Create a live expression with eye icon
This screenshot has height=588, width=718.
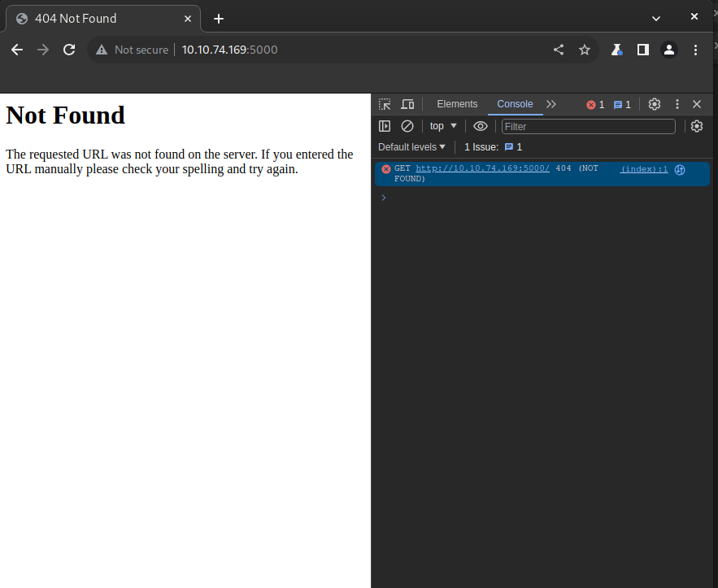click(481, 126)
